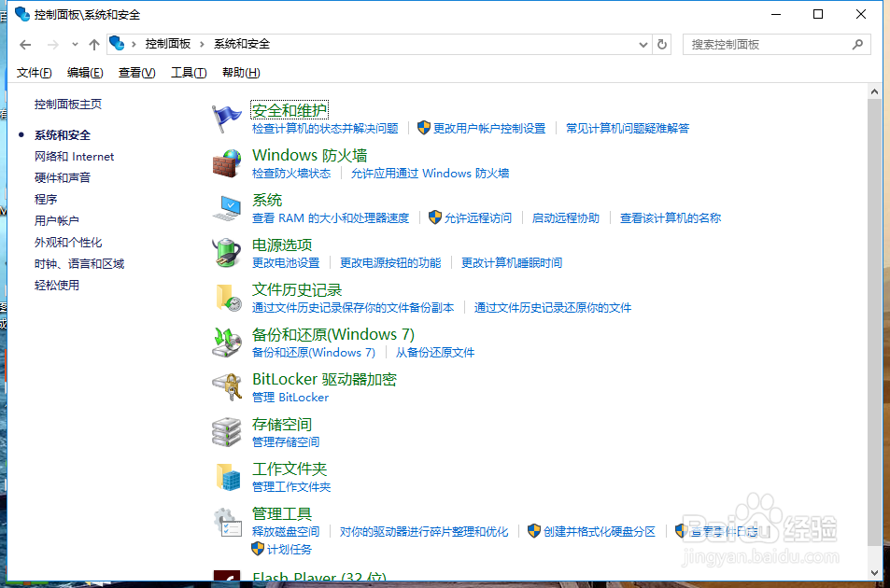The height and width of the screenshot is (588, 890).
Task: Click the Windows Firewall brick wall icon
Action: pyautogui.click(x=227, y=163)
